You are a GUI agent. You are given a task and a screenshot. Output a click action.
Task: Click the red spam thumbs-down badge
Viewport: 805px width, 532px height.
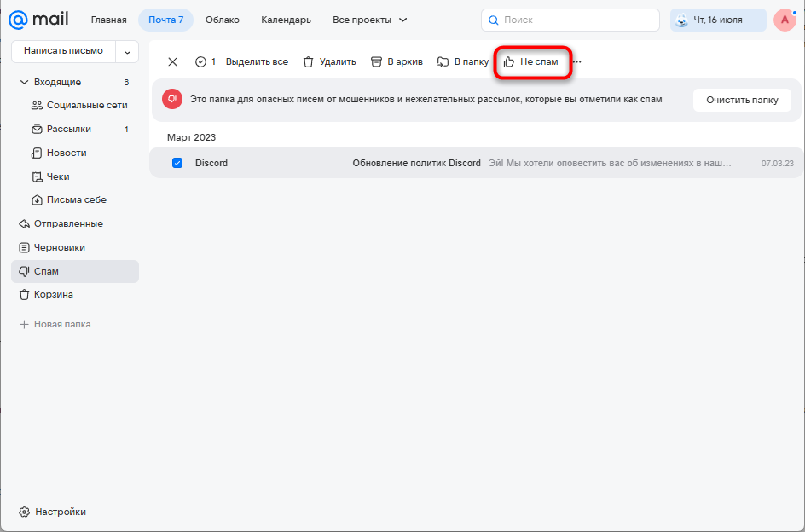pos(172,99)
